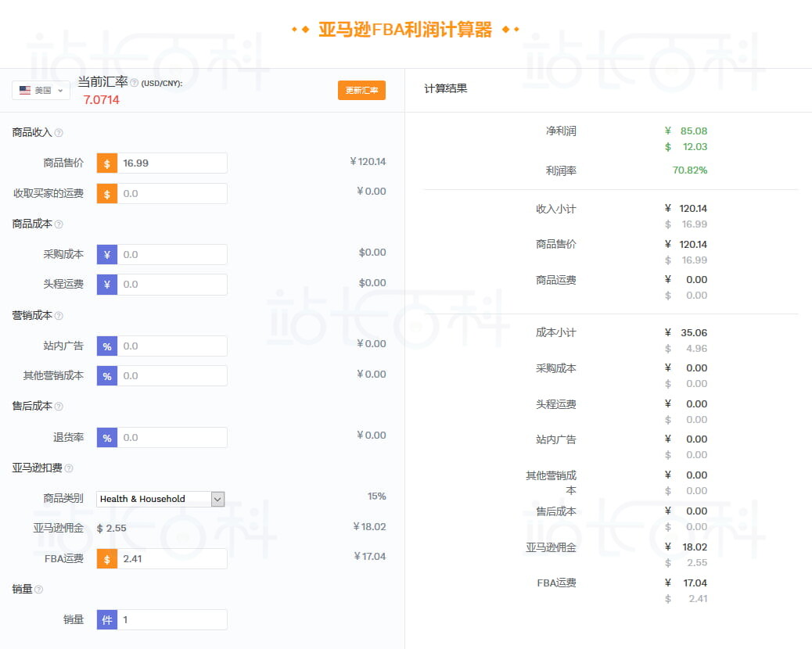Viewport: 812px width, 649px height.
Task: Click the help icon next to 当前汇率
Action: click(134, 83)
